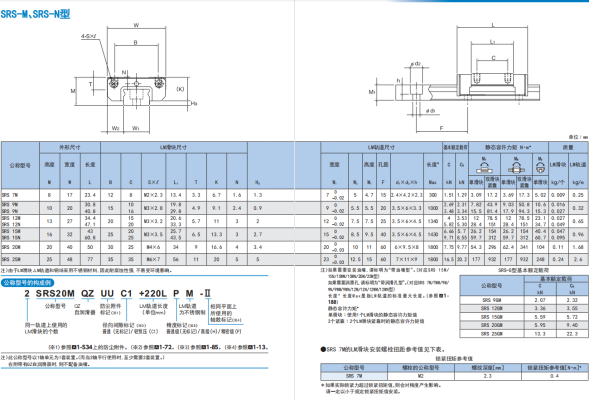This screenshot has height=400, width=589.
Task: Click "UU" in the model code example
Action: point(107,293)
